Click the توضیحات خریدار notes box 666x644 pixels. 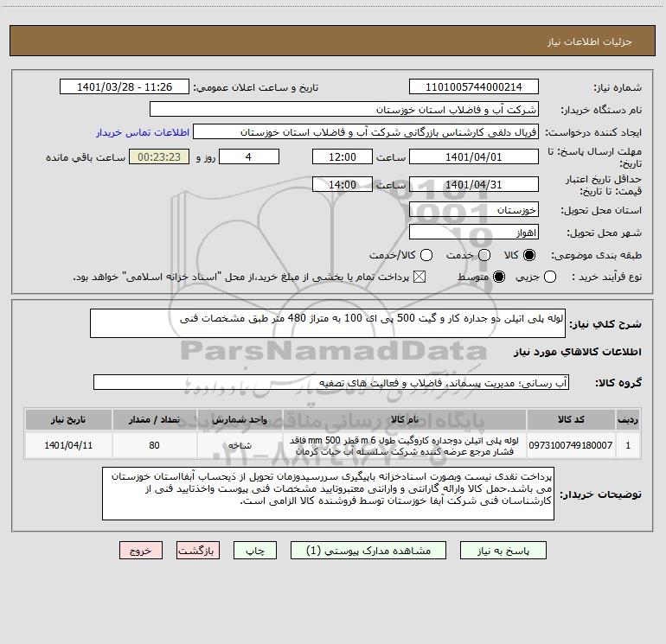pyautogui.click(x=329, y=494)
